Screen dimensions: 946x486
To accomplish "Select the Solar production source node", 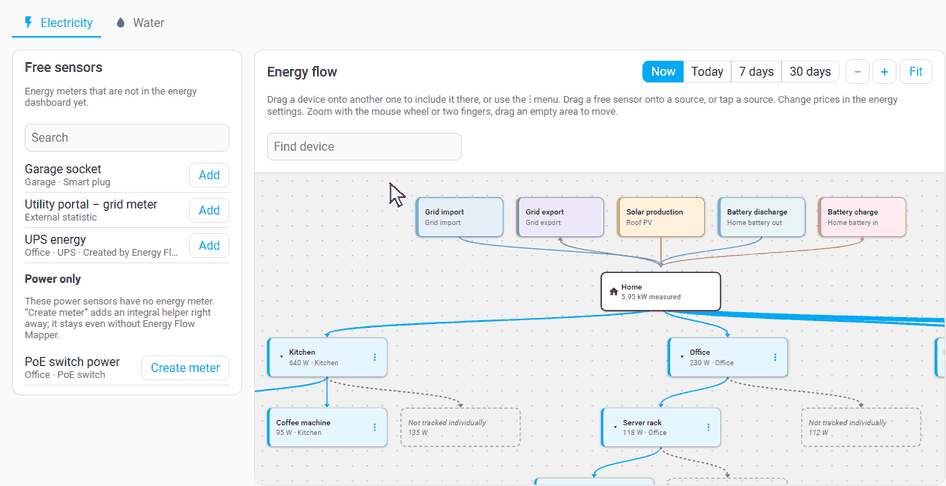I will coord(661,217).
